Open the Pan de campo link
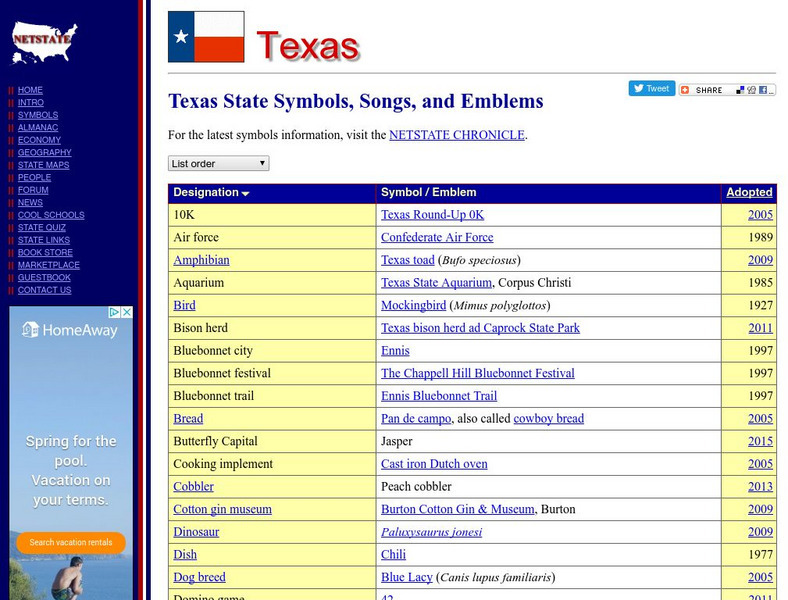This screenshot has width=788, height=600. coord(416,418)
